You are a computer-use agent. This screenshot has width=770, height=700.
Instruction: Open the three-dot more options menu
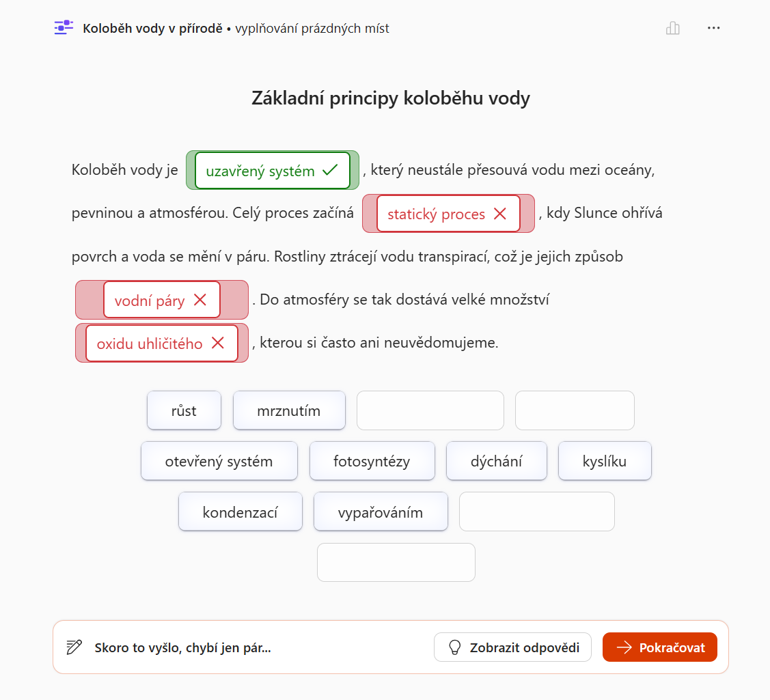714,28
